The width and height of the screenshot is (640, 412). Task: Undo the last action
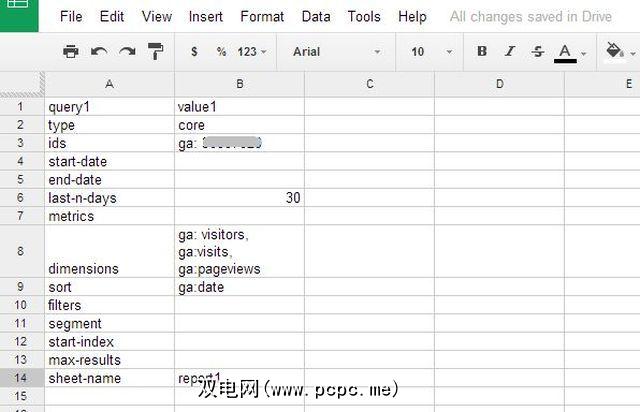pos(98,51)
